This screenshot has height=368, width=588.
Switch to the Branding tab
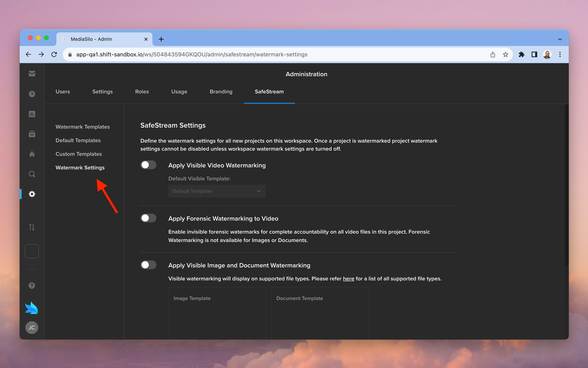(x=221, y=92)
